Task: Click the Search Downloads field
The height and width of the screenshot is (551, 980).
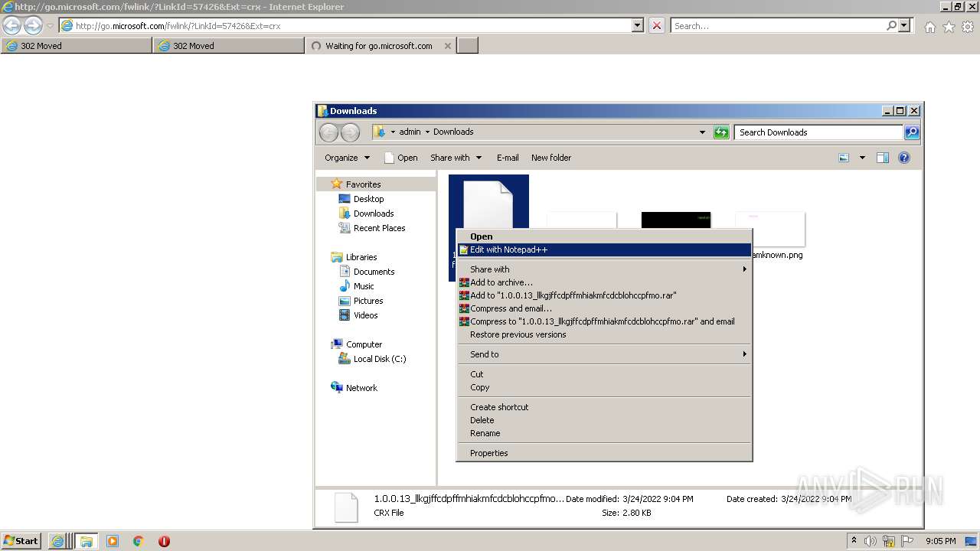Action: click(x=818, y=132)
